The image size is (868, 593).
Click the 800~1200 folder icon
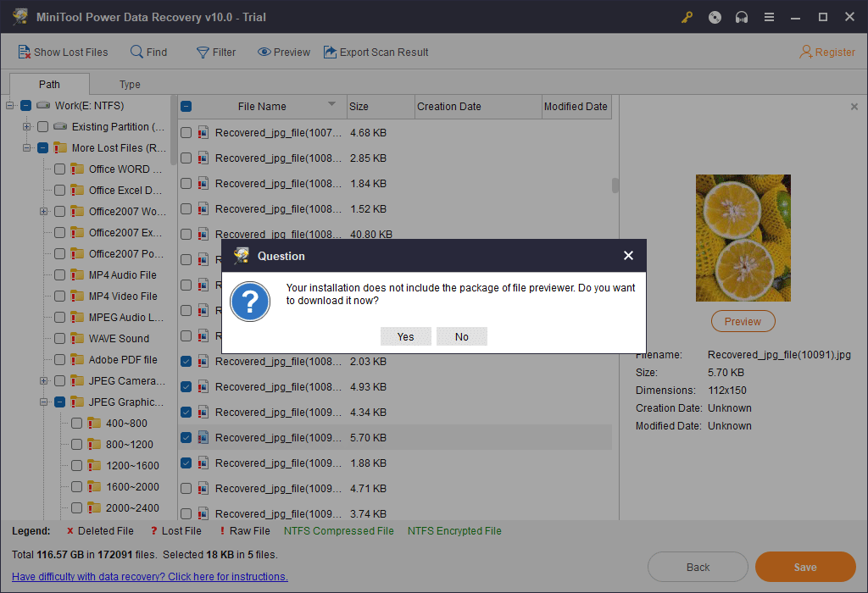tap(94, 444)
